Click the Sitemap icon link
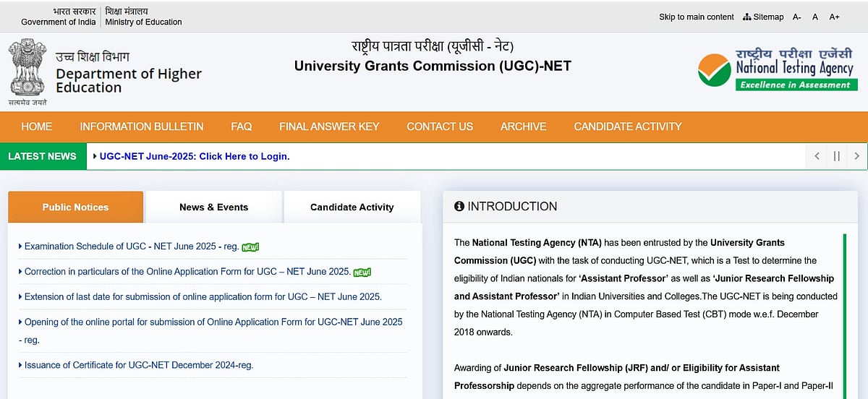The width and height of the screenshot is (868, 399). [763, 17]
